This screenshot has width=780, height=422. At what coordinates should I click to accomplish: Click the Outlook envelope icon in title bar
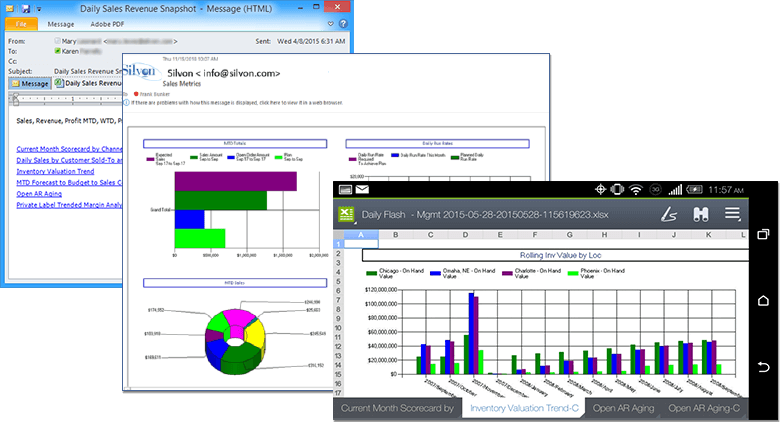pyautogui.click(x=9, y=8)
